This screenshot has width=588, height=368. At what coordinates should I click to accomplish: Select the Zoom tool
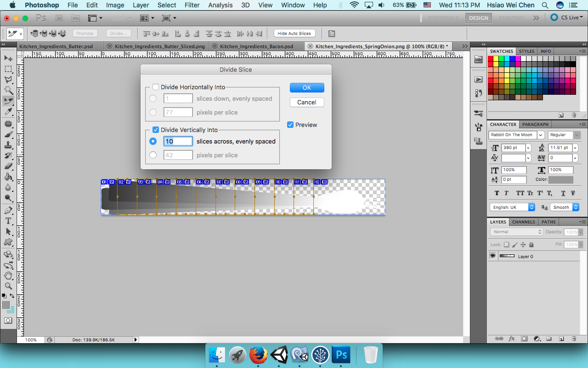(x=8, y=286)
